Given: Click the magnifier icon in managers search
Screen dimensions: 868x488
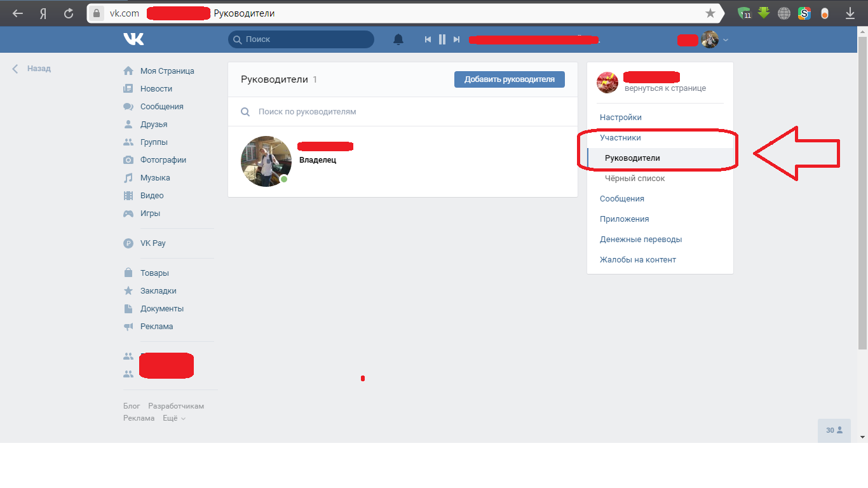Looking at the screenshot, I should (x=245, y=112).
